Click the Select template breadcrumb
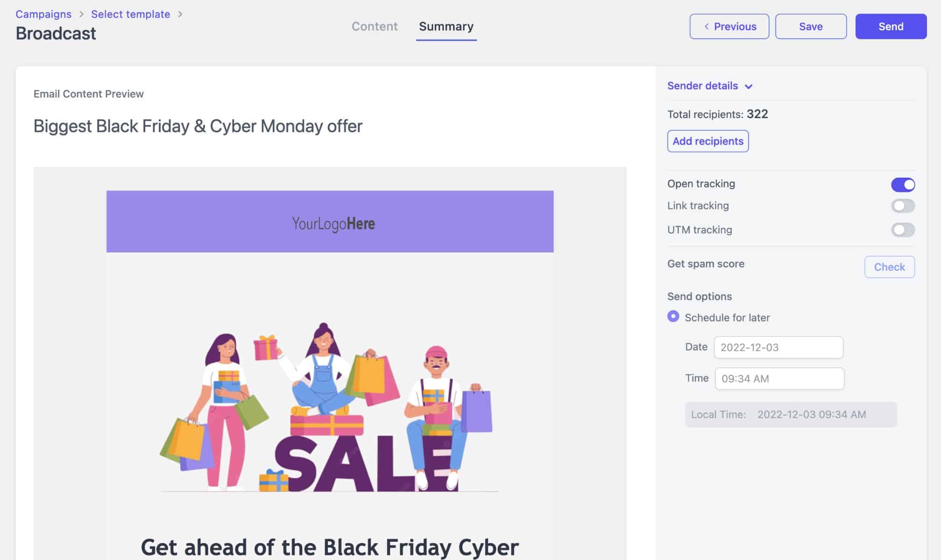 pyautogui.click(x=131, y=14)
